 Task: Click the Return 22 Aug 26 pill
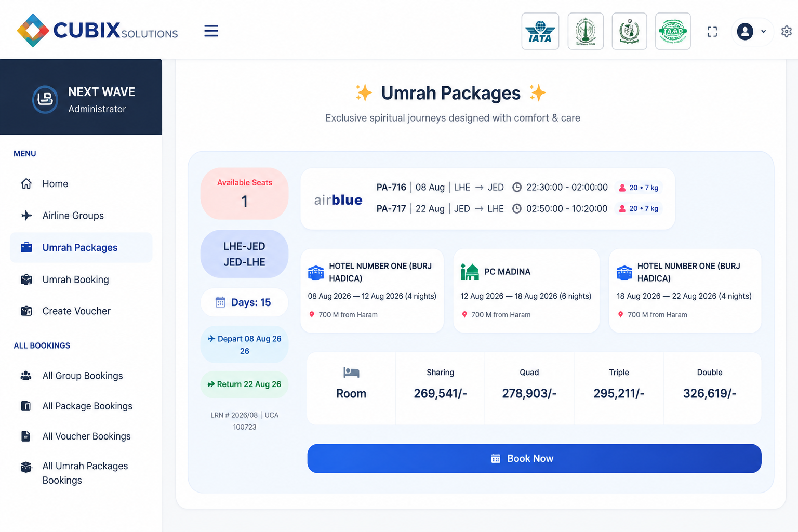point(244,384)
